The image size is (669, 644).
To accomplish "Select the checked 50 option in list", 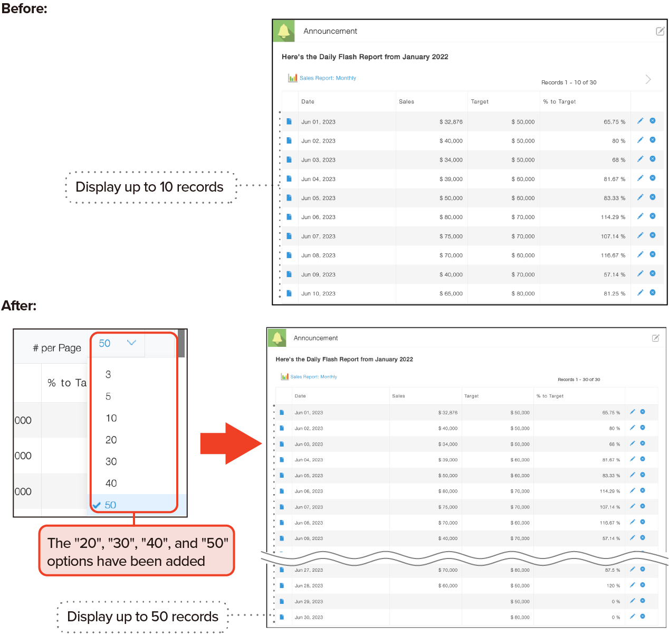I will click(110, 505).
